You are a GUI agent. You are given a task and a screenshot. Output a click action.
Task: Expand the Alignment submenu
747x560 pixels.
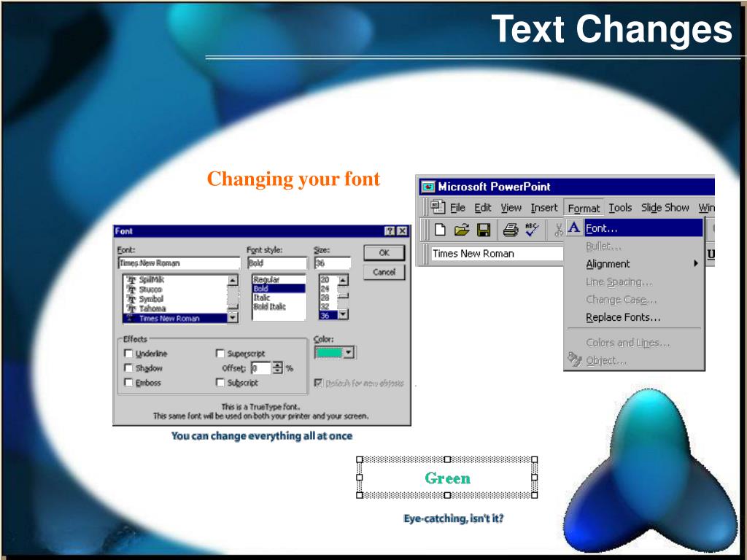(634, 264)
